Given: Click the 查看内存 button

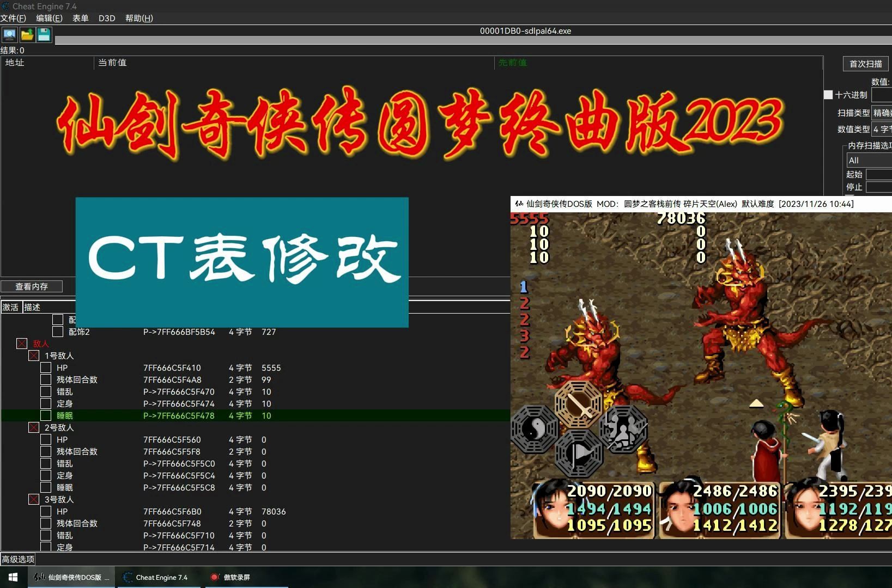Looking at the screenshot, I should tap(32, 286).
